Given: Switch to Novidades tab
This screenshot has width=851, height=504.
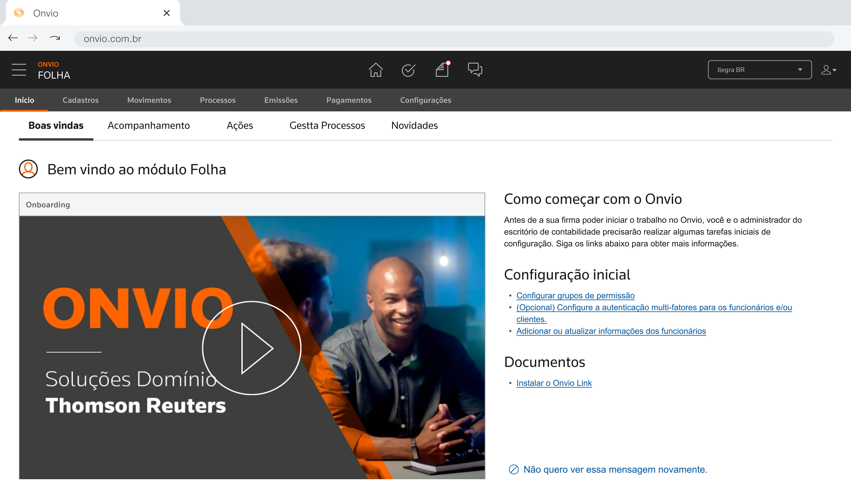Looking at the screenshot, I should coord(414,126).
